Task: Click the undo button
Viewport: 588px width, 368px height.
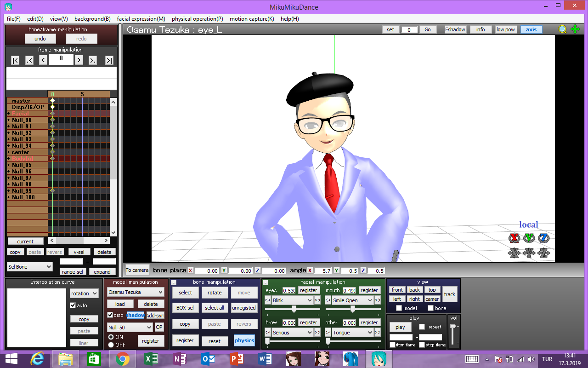Action: click(x=40, y=39)
